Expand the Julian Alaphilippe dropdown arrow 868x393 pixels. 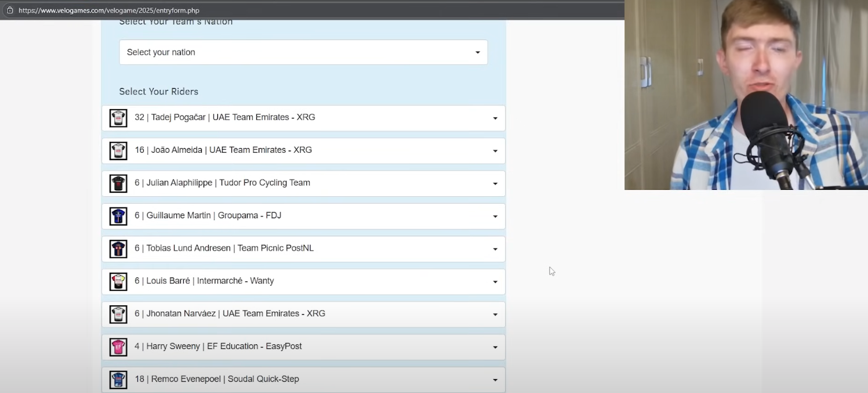[x=495, y=184]
